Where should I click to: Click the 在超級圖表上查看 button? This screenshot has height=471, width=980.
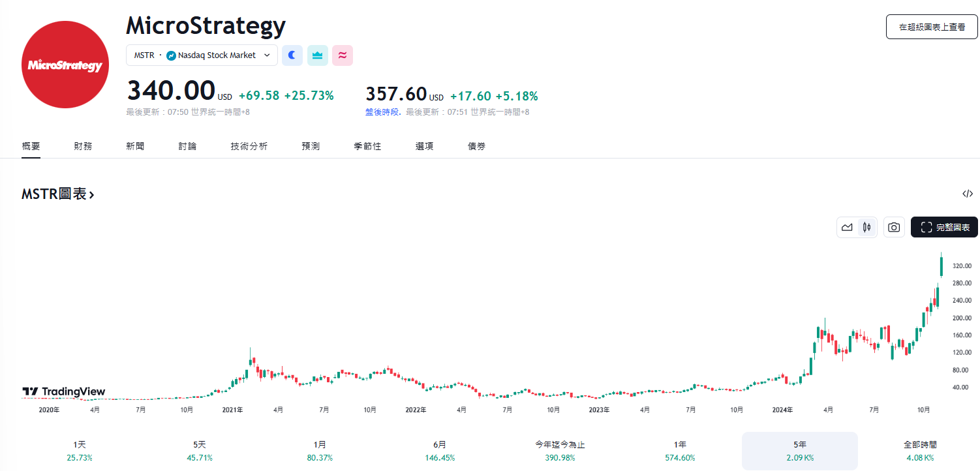click(932, 27)
